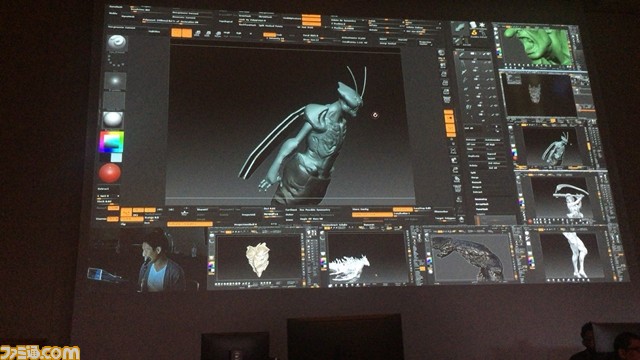
Task: Select the Move transform icon in top shelf
Action: (198, 33)
